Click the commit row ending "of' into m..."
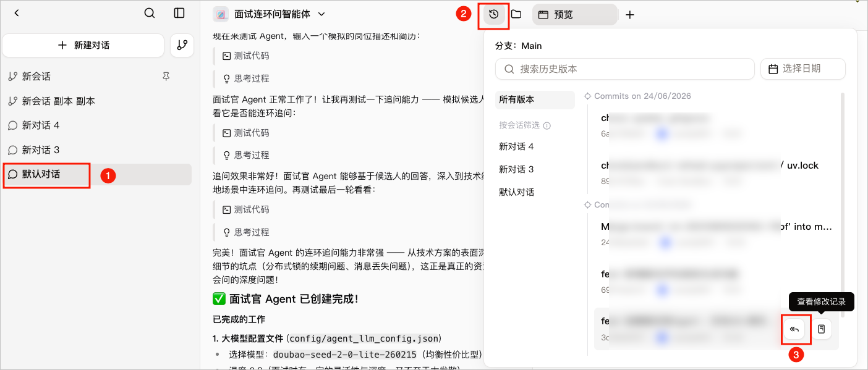This screenshot has height=370, width=868. 717,234
